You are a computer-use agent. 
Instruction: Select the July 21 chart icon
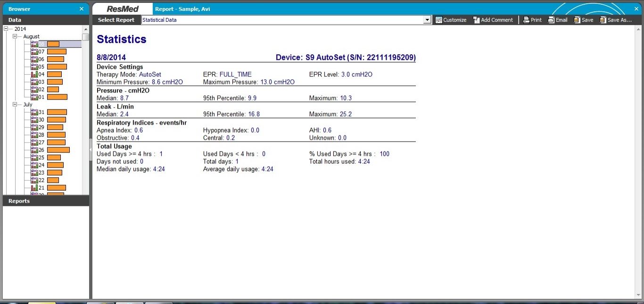(34, 187)
